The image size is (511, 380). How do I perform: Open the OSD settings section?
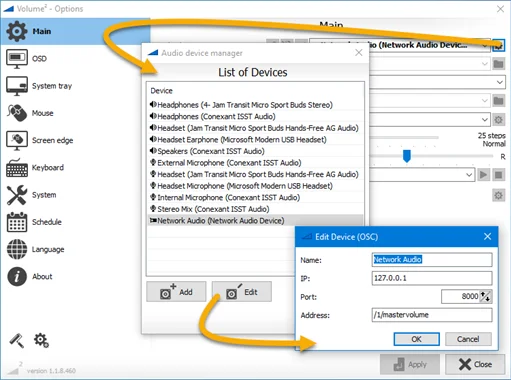coord(39,59)
